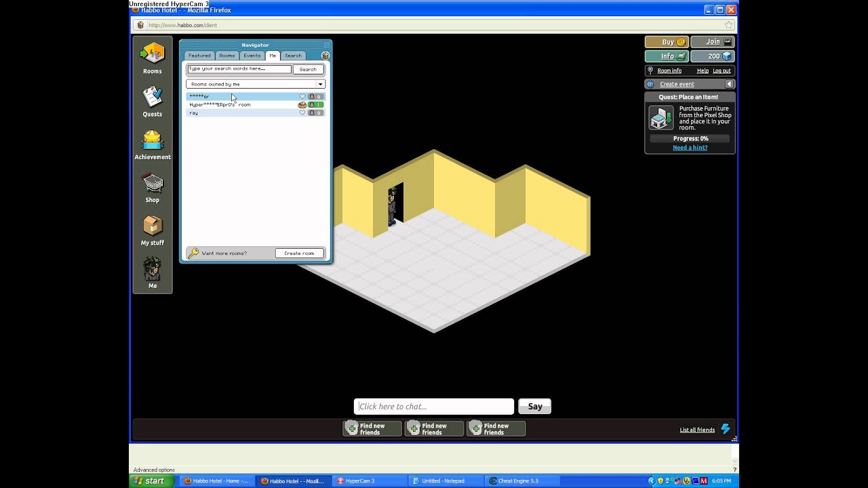This screenshot has height=488, width=868.
Task: Expand hidden system tray icons arrow
Action: [652, 481]
